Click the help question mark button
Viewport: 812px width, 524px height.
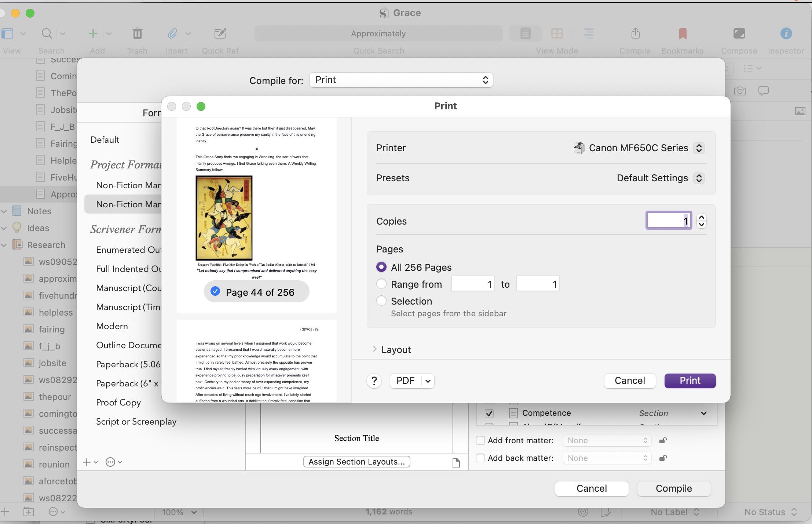[374, 381]
